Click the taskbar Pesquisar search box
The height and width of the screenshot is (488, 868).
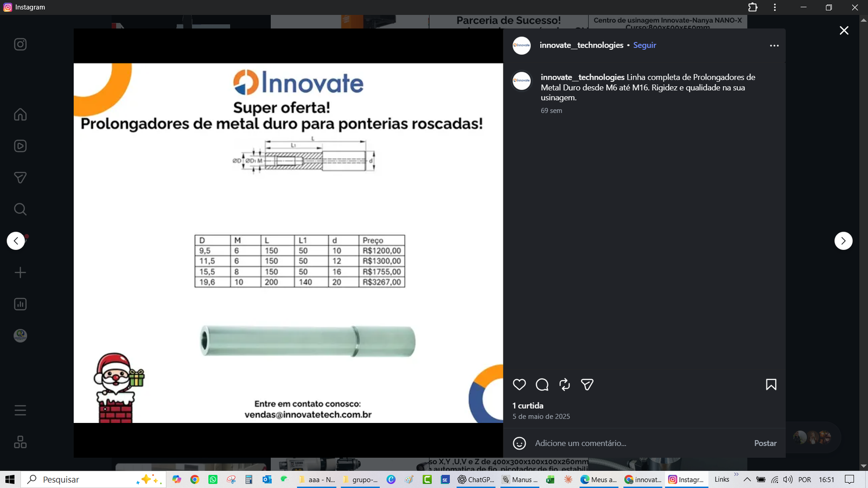coord(94,479)
